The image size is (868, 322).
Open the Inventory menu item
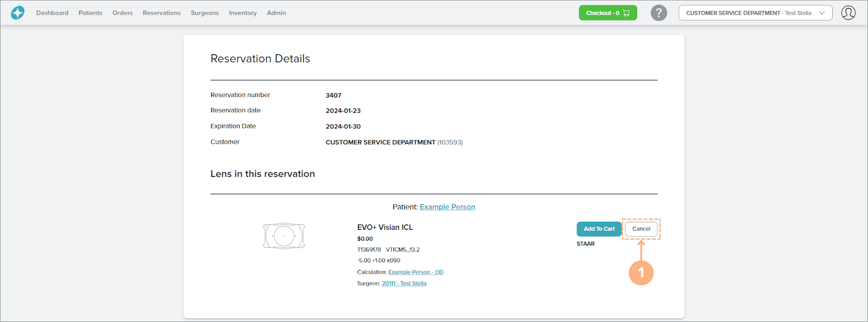[x=243, y=13]
